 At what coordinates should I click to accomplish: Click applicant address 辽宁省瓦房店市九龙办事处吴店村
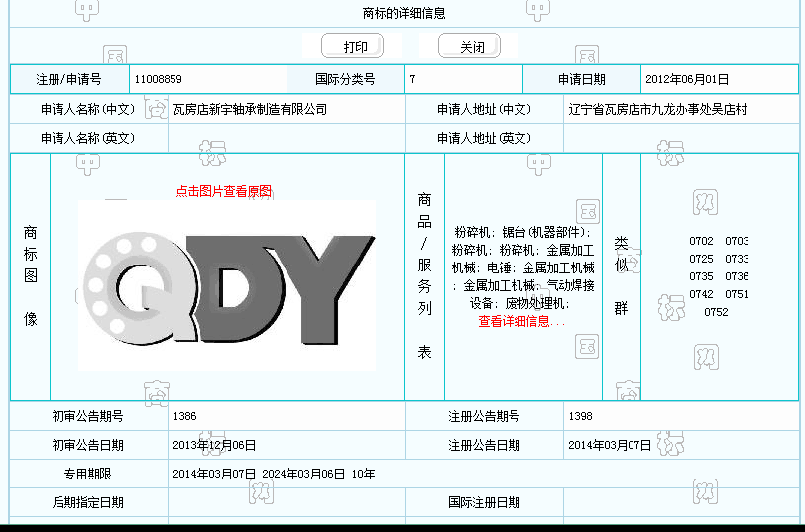click(x=657, y=109)
